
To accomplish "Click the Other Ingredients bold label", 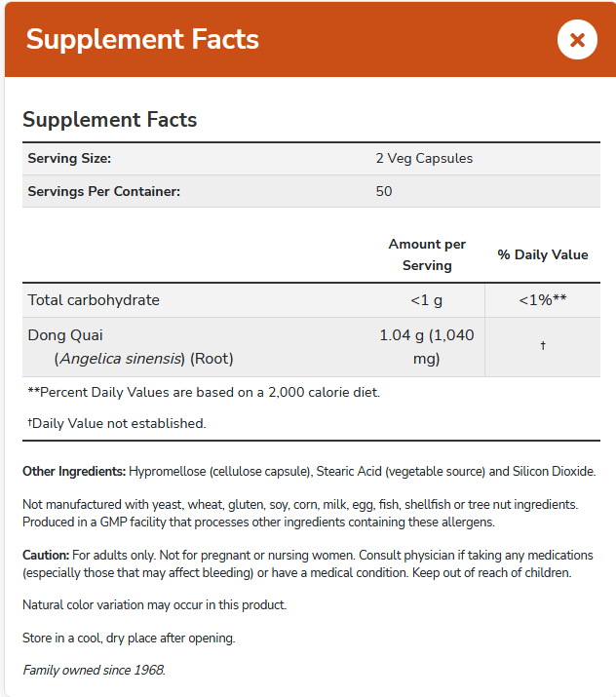I will [74, 472].
